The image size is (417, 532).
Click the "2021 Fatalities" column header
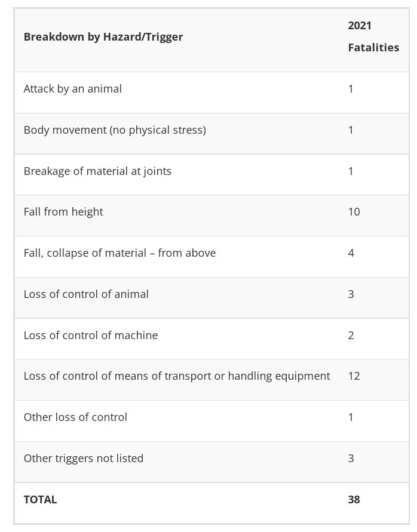373,36
